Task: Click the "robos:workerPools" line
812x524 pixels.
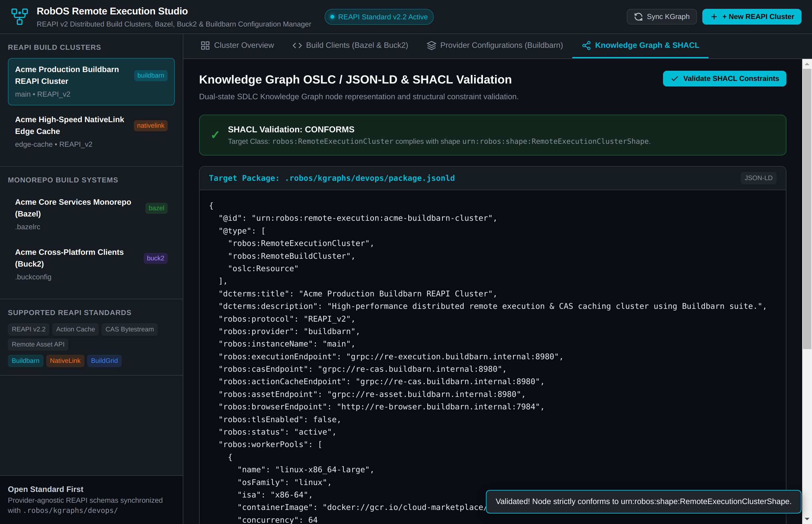Action: pos(270,444)
